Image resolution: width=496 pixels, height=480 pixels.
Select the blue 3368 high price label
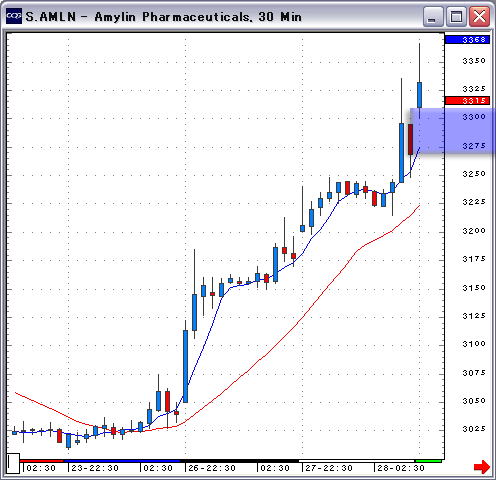pyautogui.click(x=467, y=40)
